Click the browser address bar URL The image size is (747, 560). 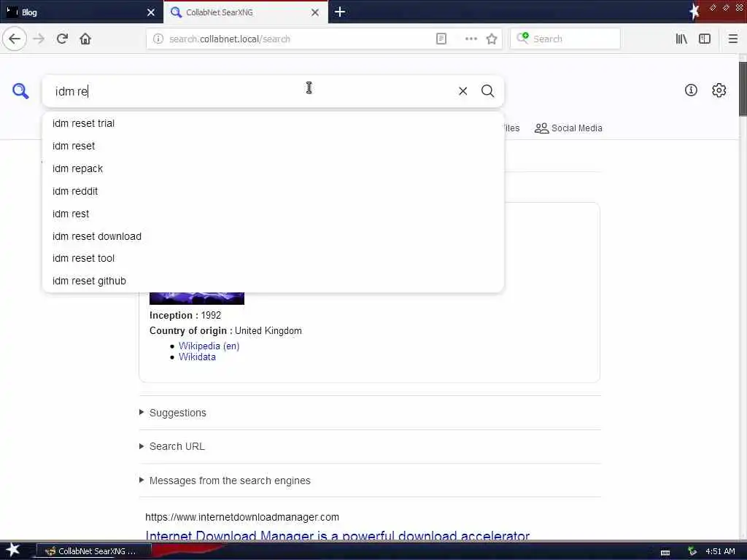[x=230, y=39]
